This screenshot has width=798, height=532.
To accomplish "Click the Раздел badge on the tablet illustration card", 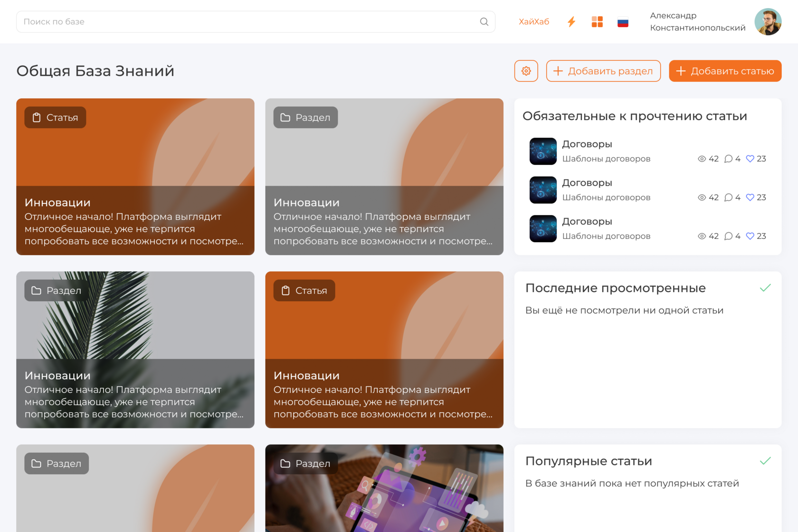I will [305, 464].
